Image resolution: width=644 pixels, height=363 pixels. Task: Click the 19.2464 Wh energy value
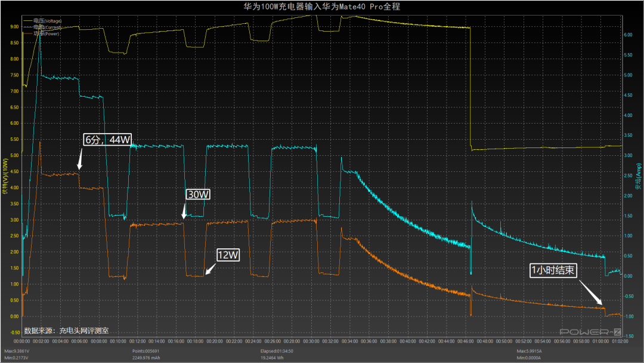[272, 358]
